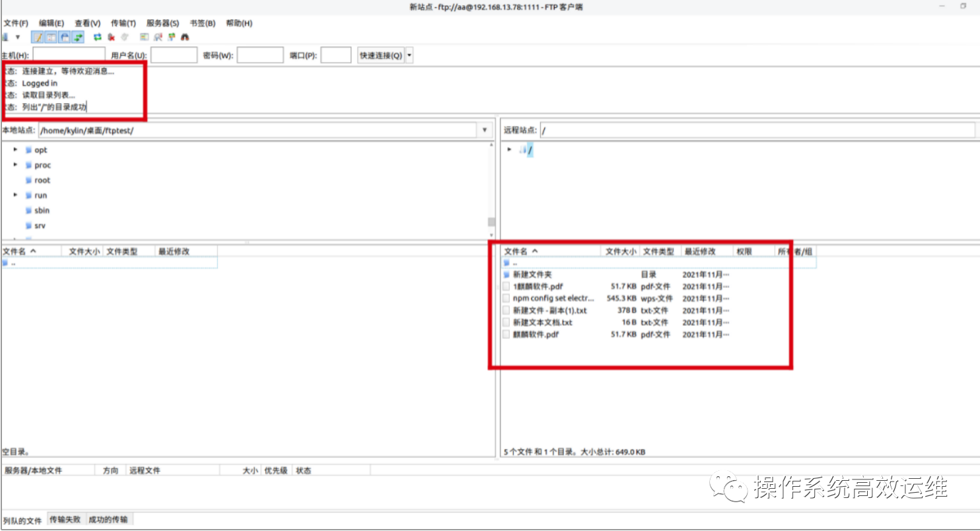Click the 远程站点 remote path field
Viewport: 980px width, 531px height.
click(x=757, y=130)
